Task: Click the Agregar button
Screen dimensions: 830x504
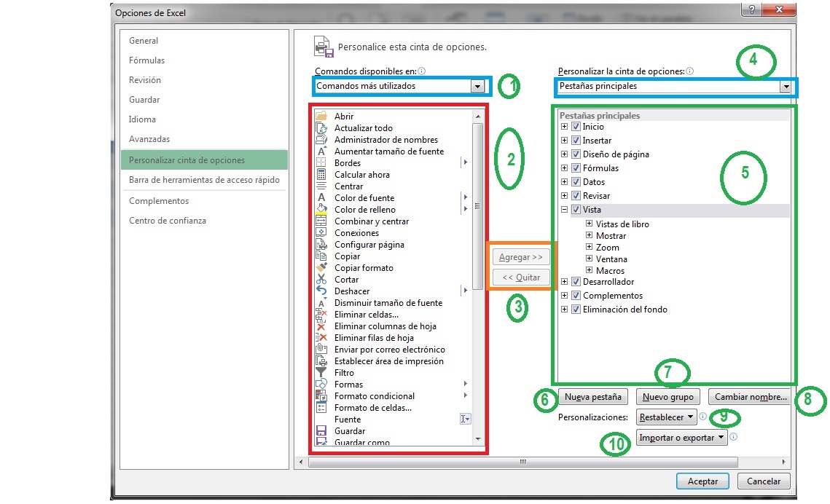Action: [520, 257]
